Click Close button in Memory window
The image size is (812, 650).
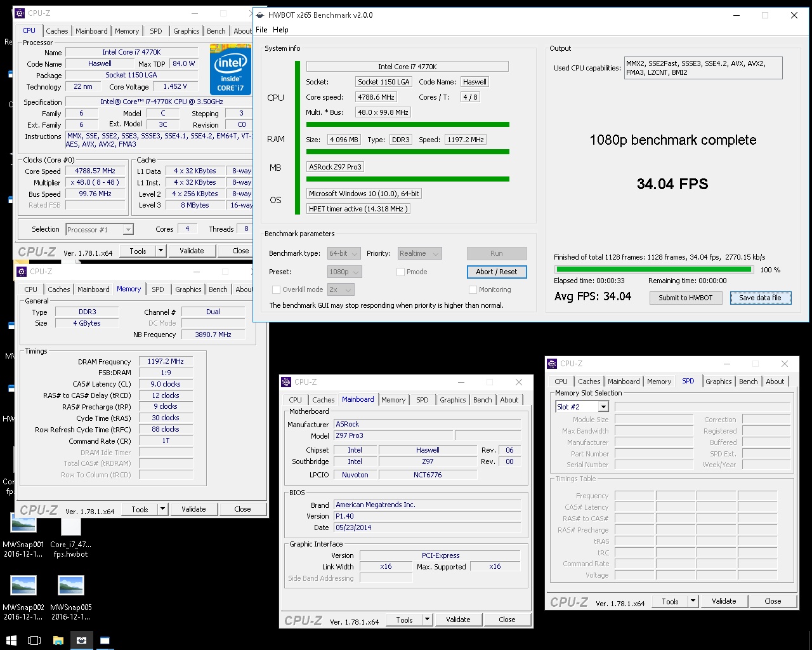pyautogui.click(x=242, y=509)
